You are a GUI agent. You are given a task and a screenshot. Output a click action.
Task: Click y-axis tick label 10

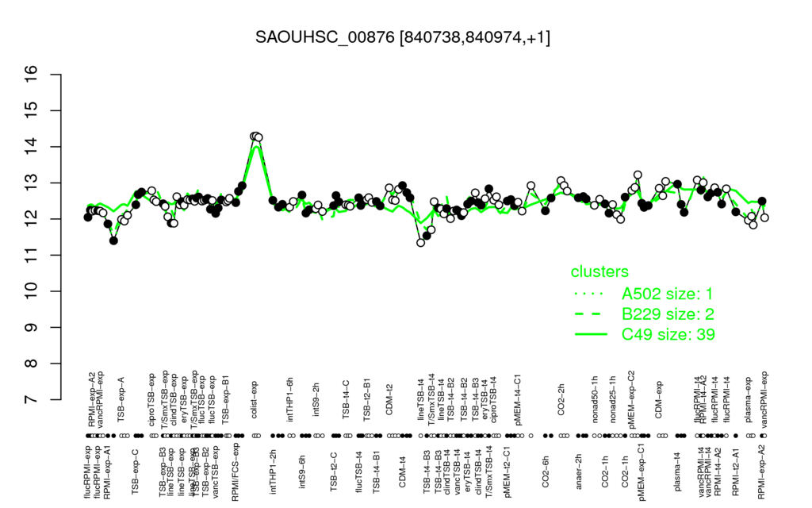click(x=32, y=291)
